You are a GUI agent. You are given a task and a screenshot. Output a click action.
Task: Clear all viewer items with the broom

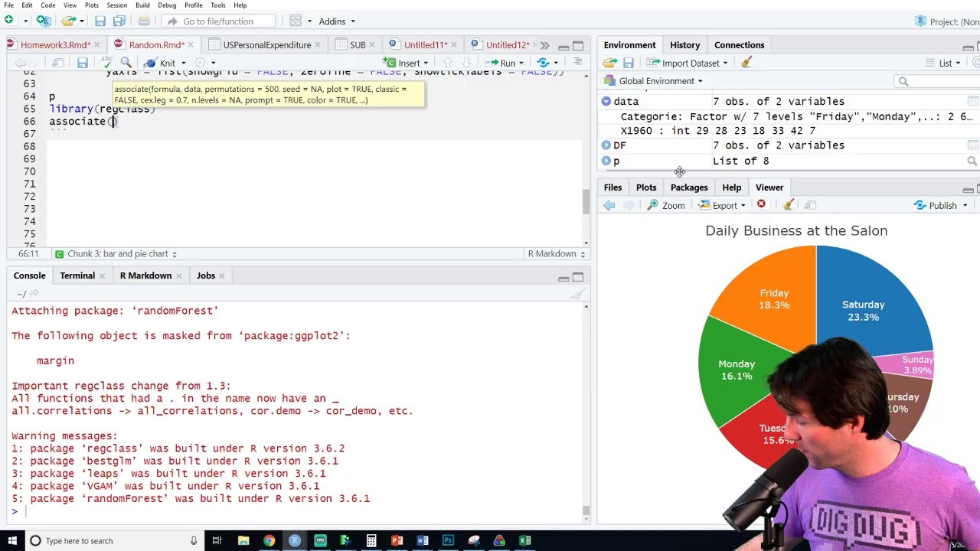(x=788, y=205)
